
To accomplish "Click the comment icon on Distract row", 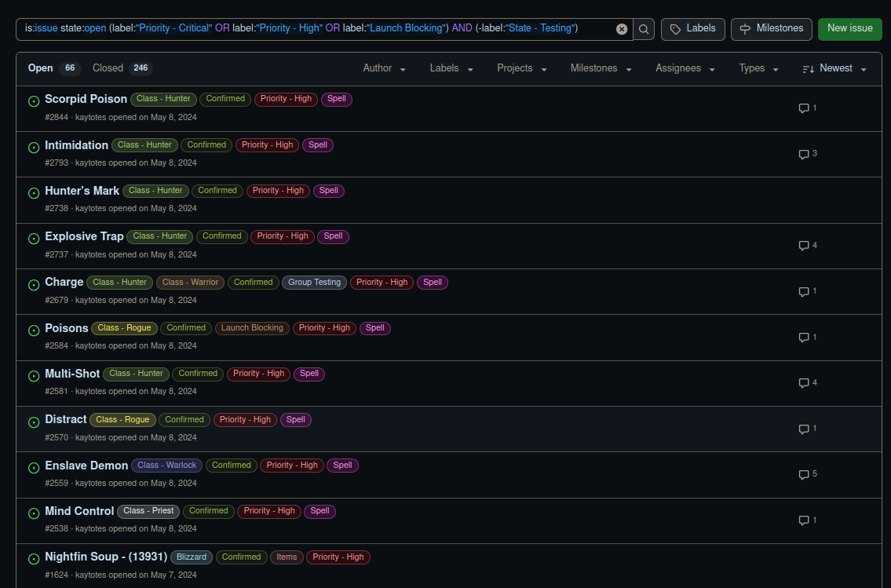I will pos(804,429).
